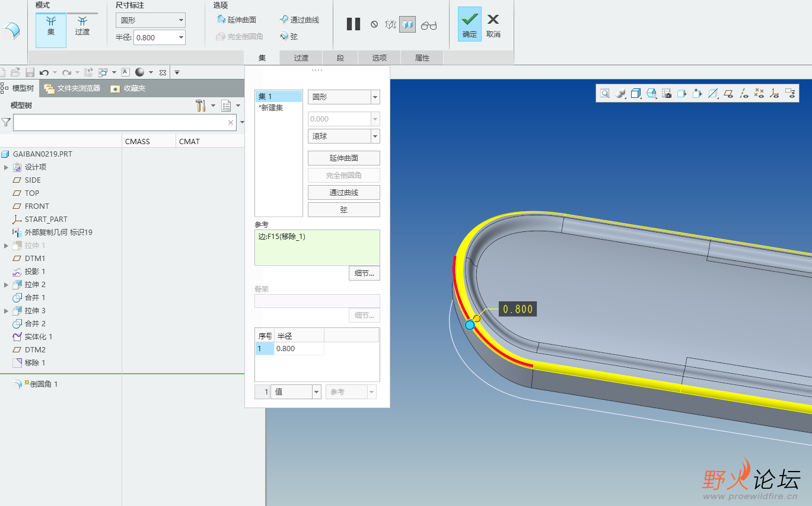Toggle axis display eye icon
This screenshot has width=812, height=506.
click(x=744, y=93)
